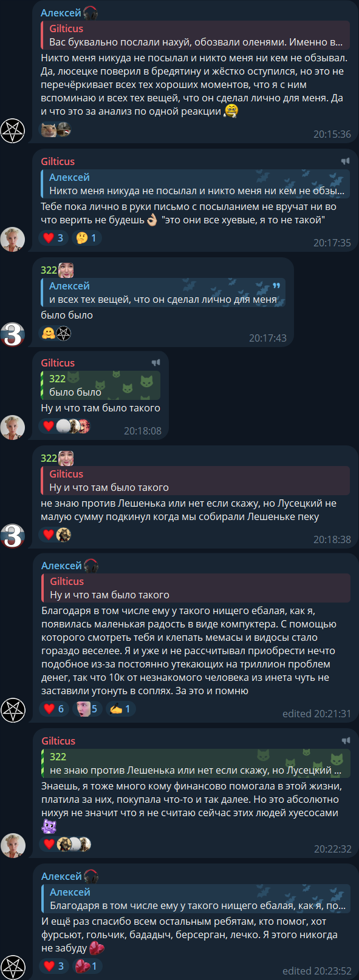Click the megaphone icon on Gilticus 20:22:32 message
Screen dimensions: 359x980
tap(346, 741)
